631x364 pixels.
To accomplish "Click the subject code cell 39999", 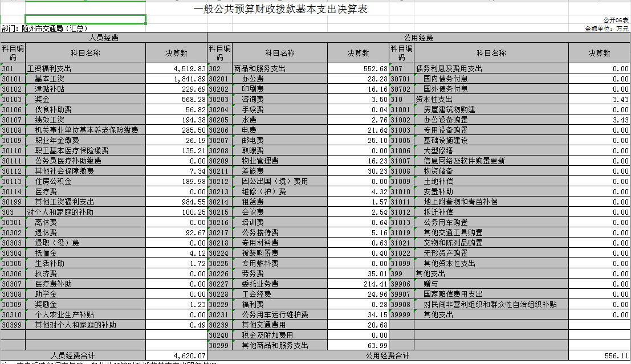I will point(401,314).
